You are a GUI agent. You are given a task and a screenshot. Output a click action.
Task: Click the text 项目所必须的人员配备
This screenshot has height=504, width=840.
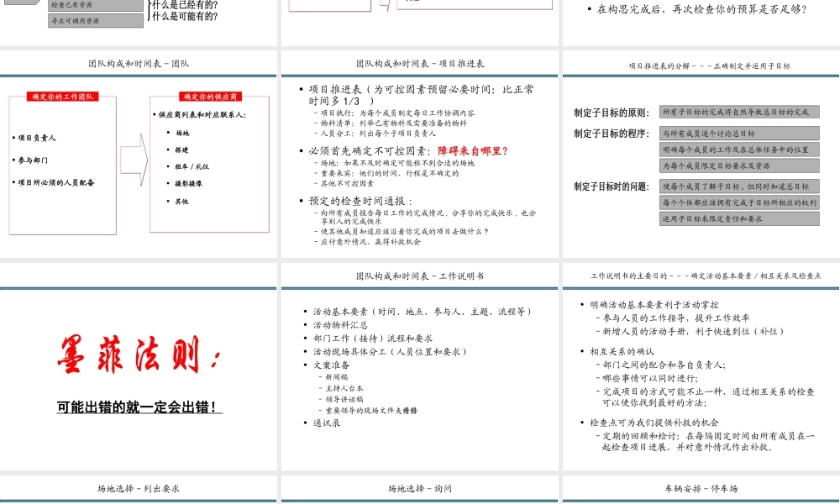[x=56, y=182]
